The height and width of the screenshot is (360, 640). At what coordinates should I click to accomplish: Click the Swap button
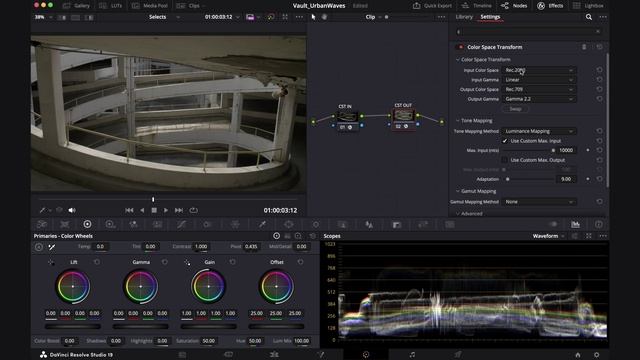pos(515,109)
